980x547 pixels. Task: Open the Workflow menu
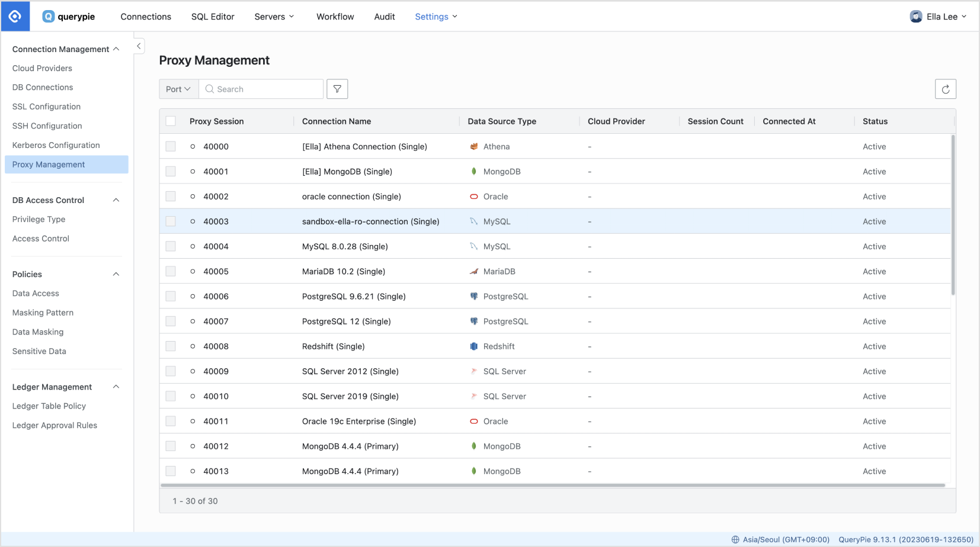335,17
